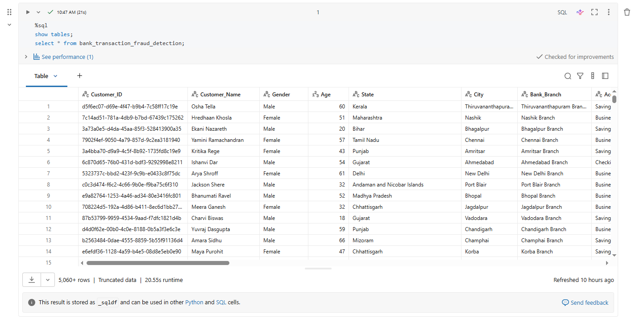Click the show tables code line
The image size is (644, 323).
[54, 34]
